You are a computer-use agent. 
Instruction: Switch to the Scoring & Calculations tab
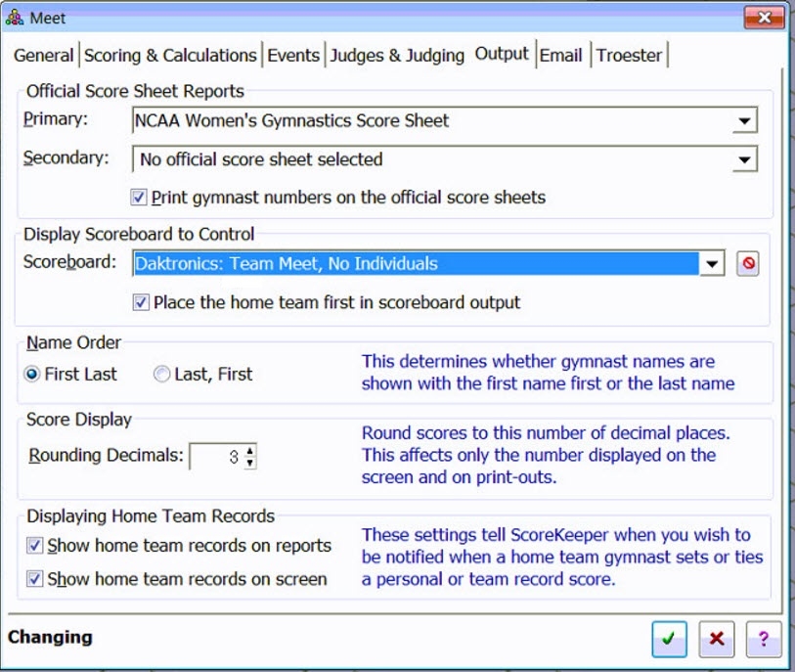click(x=170, y=56)
